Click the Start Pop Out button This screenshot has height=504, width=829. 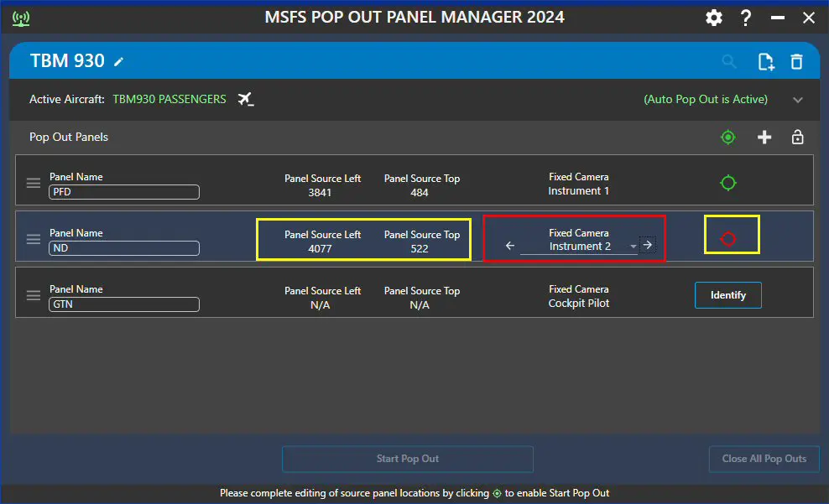click(408, 459)
